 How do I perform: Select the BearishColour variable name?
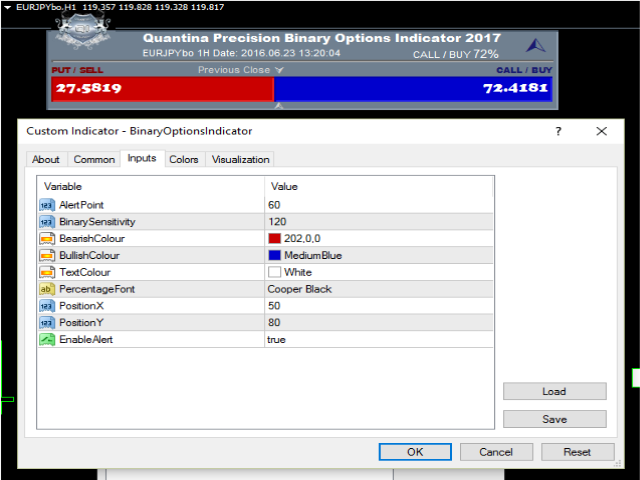(92, 238)
